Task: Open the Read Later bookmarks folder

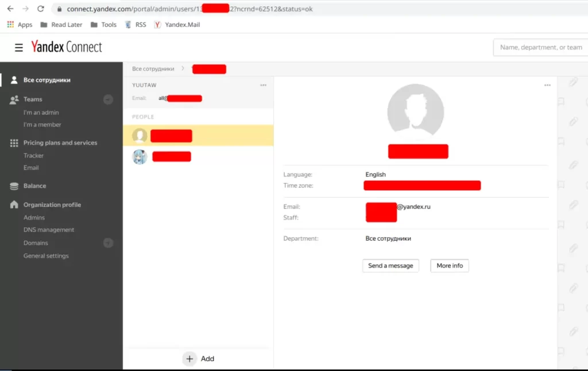Action: pyautogui.click(x=61, y=25)
